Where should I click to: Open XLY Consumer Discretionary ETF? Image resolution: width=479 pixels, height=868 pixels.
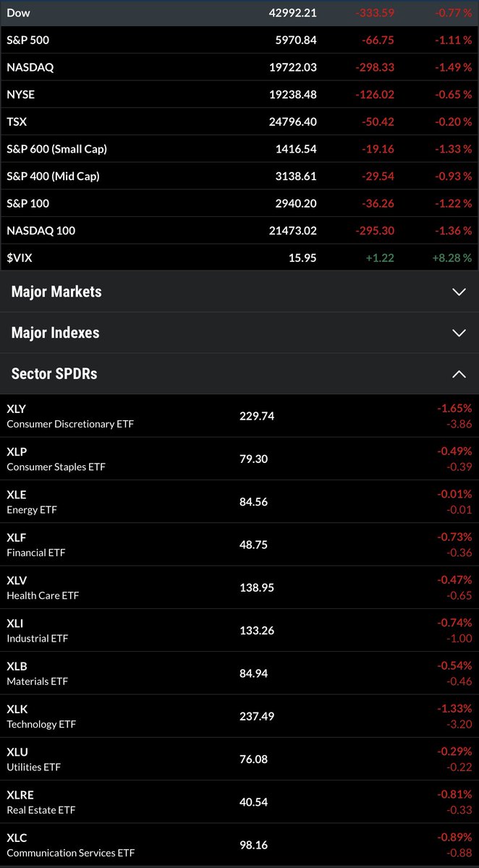click(239, 416)
